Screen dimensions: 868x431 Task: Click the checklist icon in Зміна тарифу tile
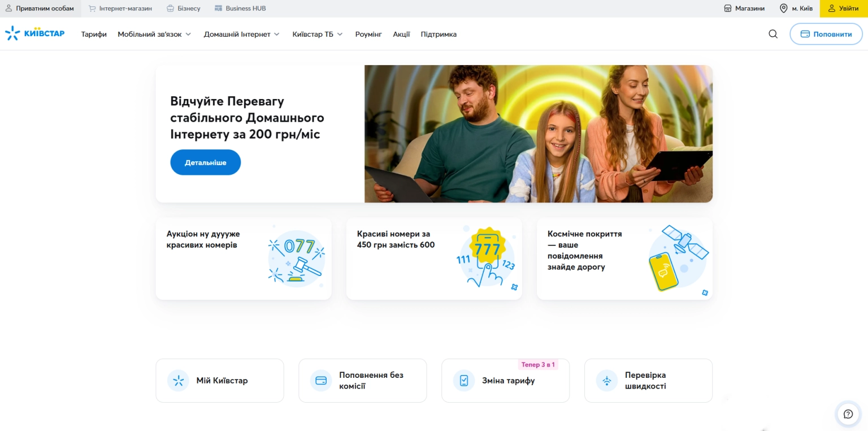point(464,381)
